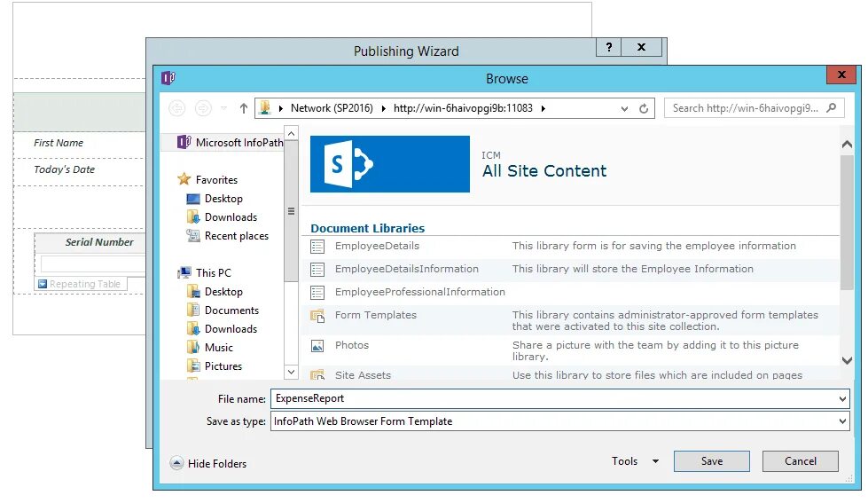Image resolution: width=868 pixels, height=503 pixels.
Task: Click the Serial Number text box in form
Action: (x=92, y=263)
